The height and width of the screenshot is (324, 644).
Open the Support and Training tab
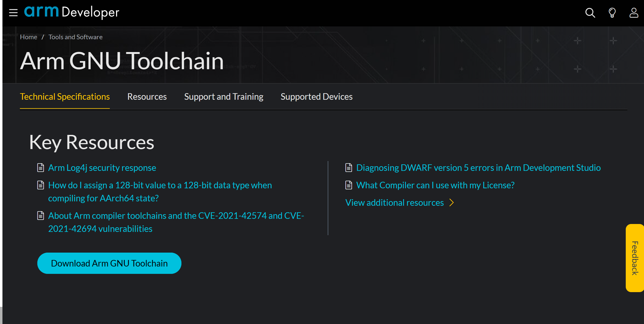pyautogui.click(x=224, y=97)
